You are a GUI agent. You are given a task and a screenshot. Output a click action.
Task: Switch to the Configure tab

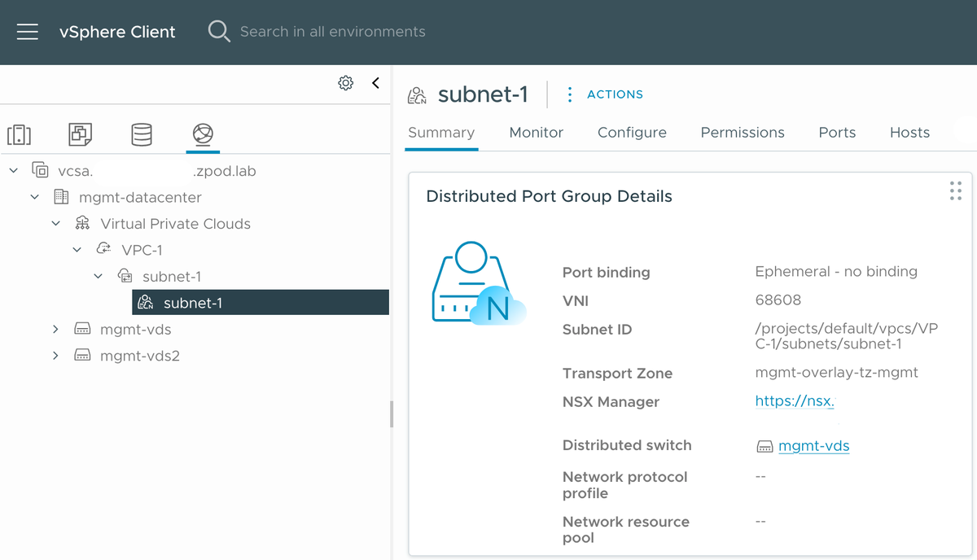tap(632, 133)
